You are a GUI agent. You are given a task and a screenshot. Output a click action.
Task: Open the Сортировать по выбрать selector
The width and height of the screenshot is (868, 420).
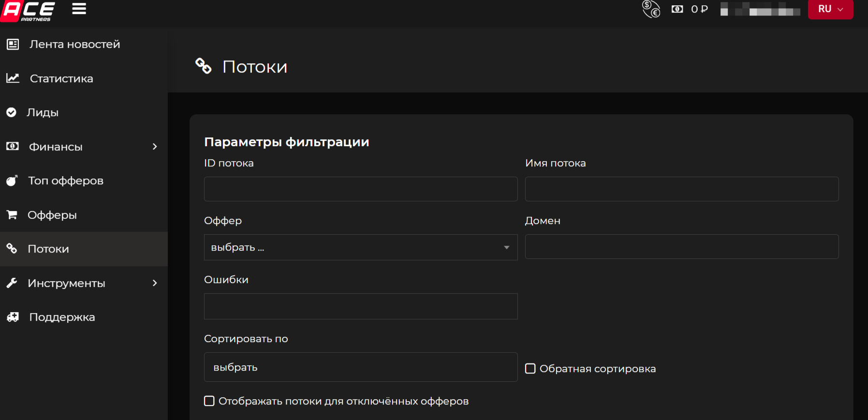pos(361,367)
